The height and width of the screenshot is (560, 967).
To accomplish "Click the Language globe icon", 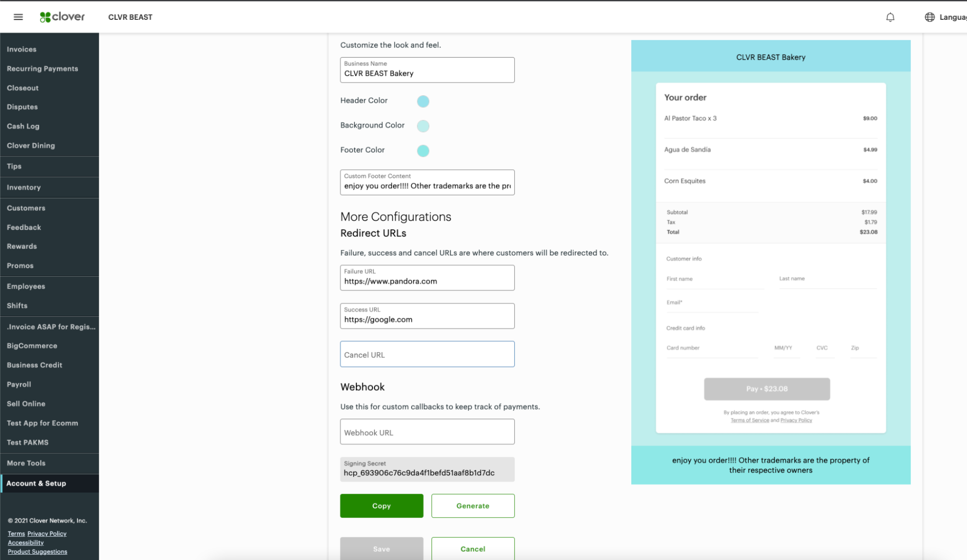I will [929, 17].
